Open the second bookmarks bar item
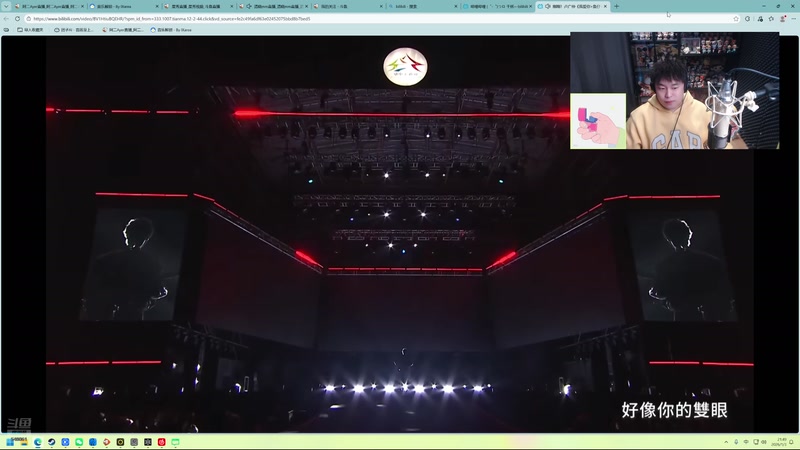Screen dimensions: 800x450 73,30
